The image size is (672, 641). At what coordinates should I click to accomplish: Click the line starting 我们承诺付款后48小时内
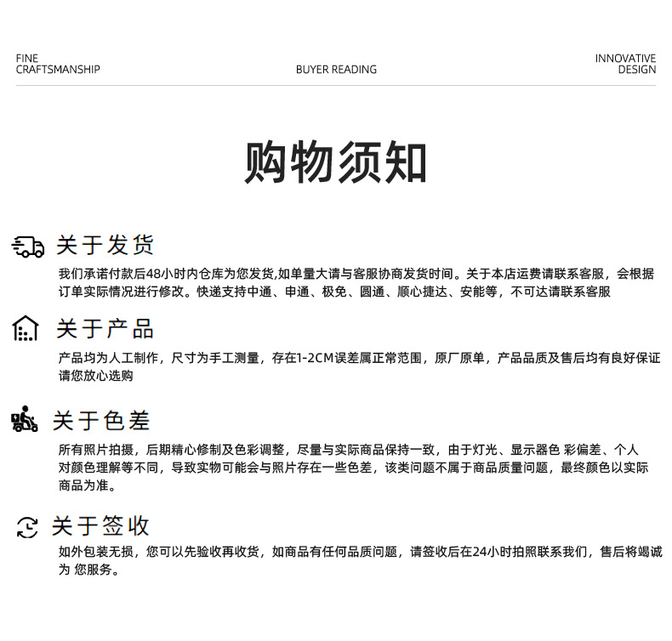[x=356, y=274]
